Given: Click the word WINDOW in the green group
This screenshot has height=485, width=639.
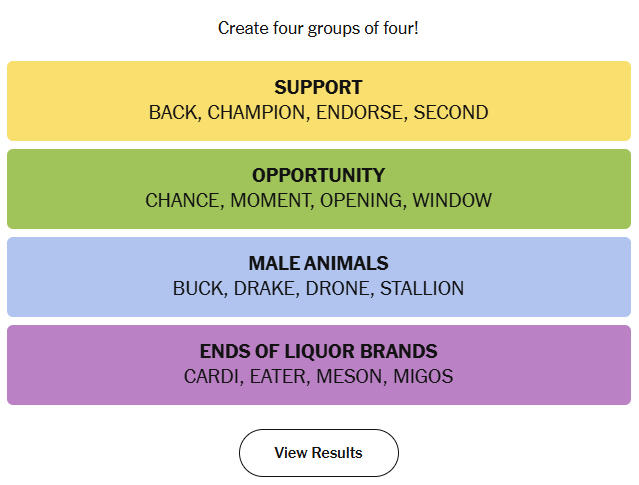Looking at the screenshot, I should pos(453,201).
